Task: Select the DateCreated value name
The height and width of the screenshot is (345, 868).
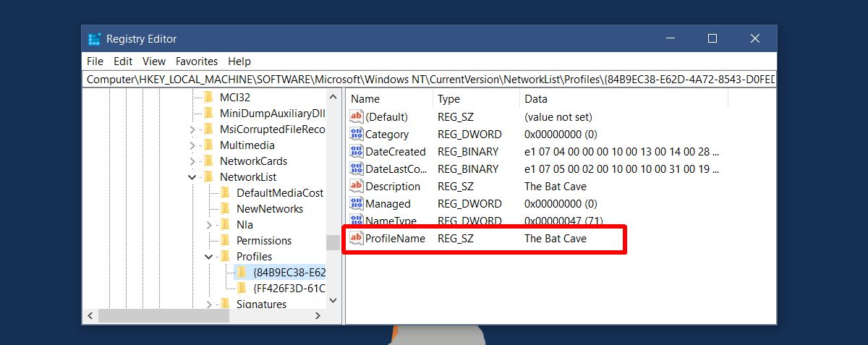Action: [x=395, y=151]
